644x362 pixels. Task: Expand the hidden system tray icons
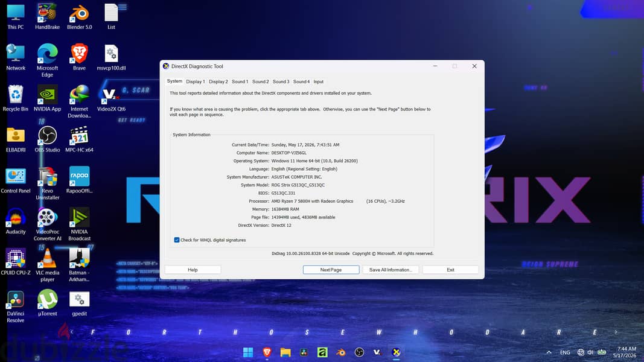(x=549, y=352)
